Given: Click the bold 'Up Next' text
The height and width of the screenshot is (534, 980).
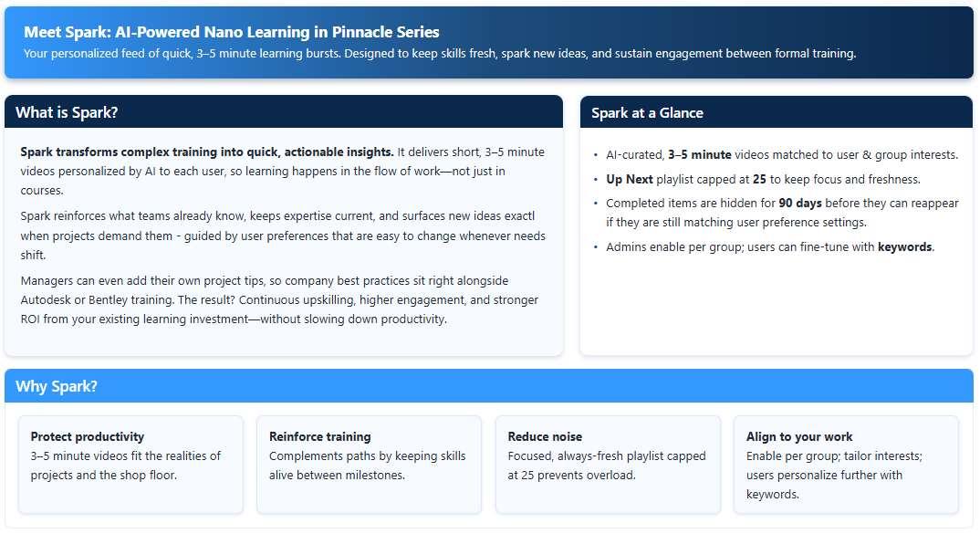Looking at the screenshot, I should tap(630, 180).
